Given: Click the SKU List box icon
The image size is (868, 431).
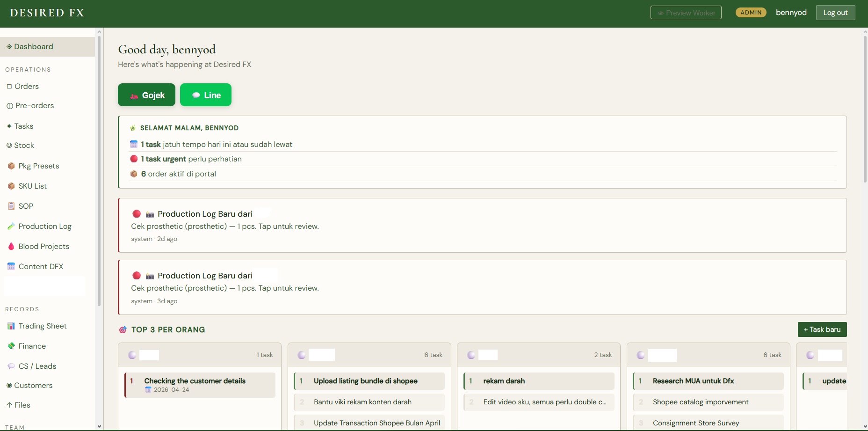Looking at the screenshot, I should (11, 186).
